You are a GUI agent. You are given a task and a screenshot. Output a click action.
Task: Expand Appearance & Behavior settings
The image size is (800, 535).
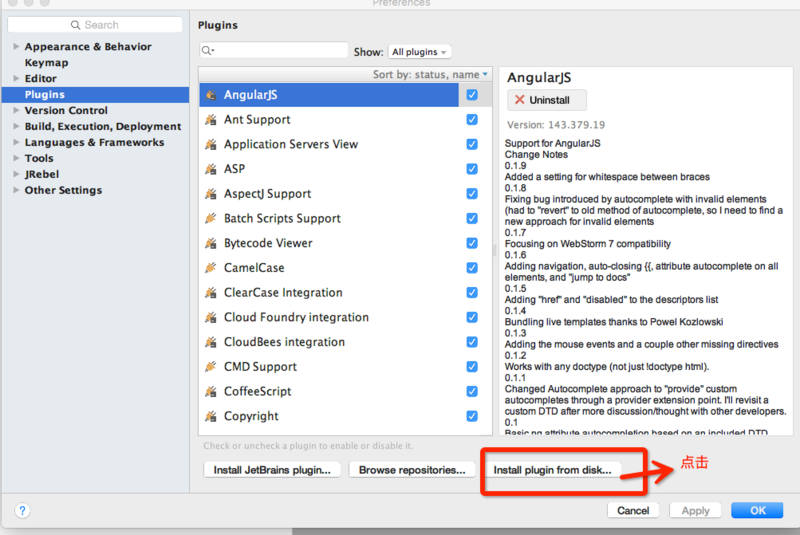(16, 46)
